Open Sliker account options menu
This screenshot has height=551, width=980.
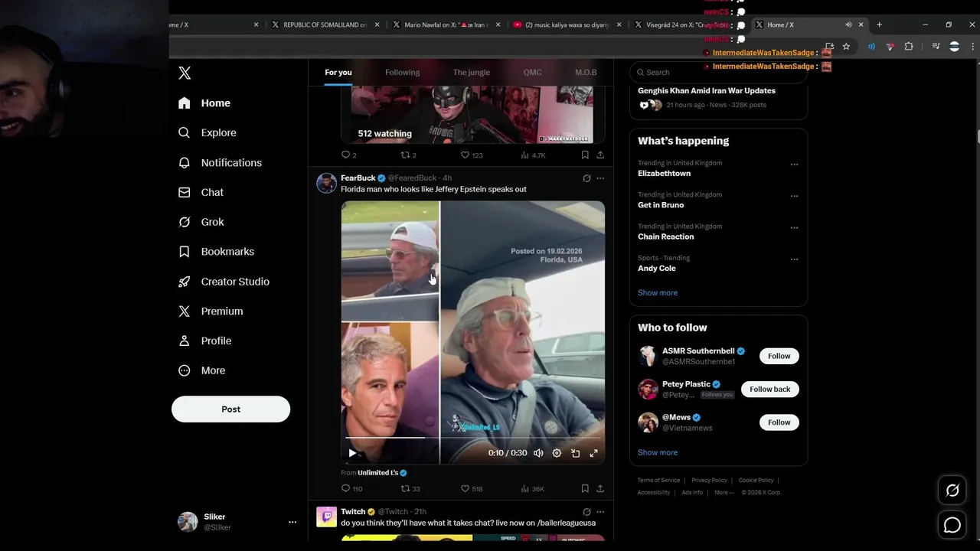pos(292,522)
